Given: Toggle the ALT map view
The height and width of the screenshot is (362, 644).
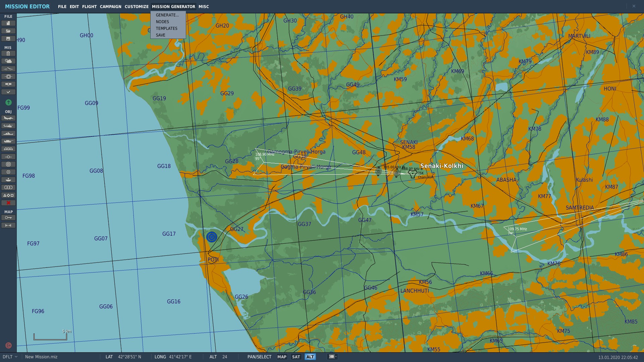Looking at the screenshot, I should pyautogui.click(x=310, y=357).
